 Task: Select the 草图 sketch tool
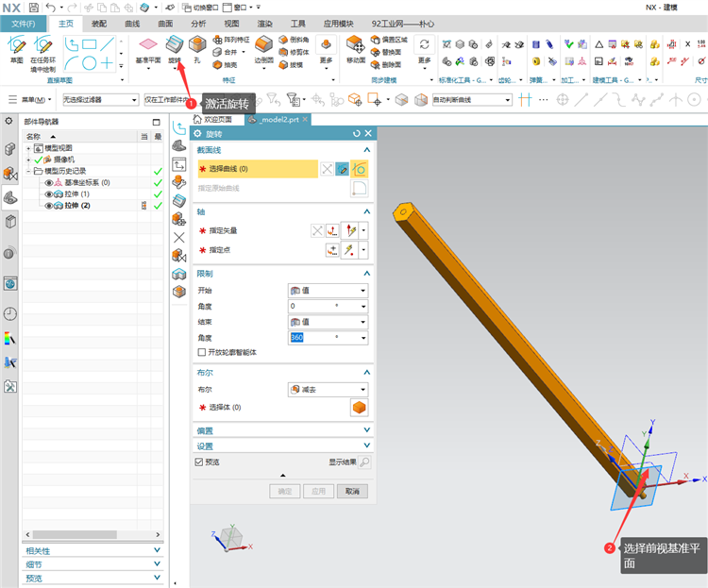coord(17,49)
